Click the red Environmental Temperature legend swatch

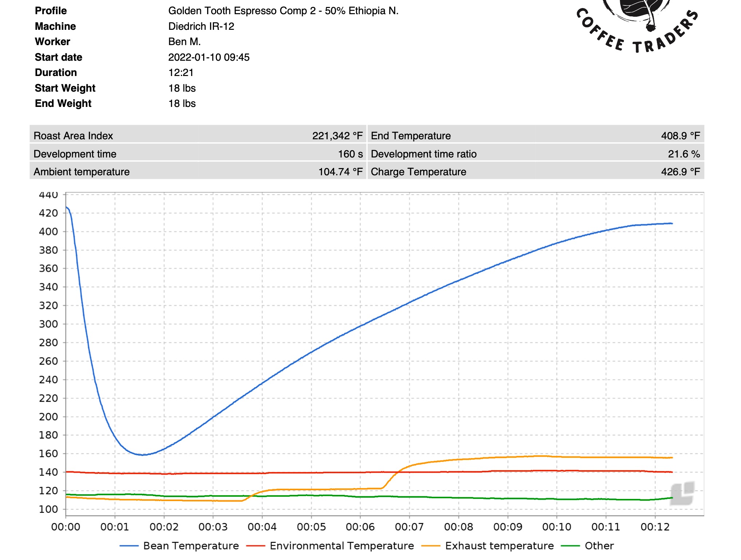pyautogui.click(x=255, y=546)
